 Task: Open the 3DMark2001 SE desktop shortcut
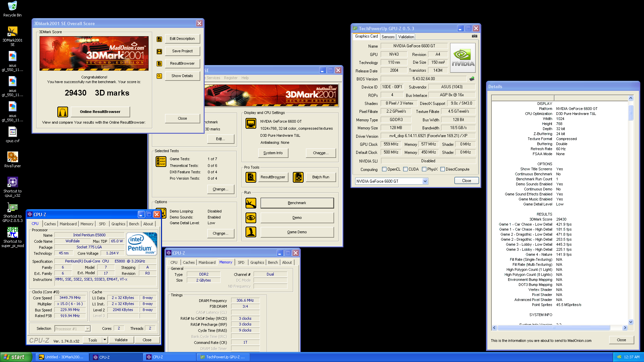12,31
